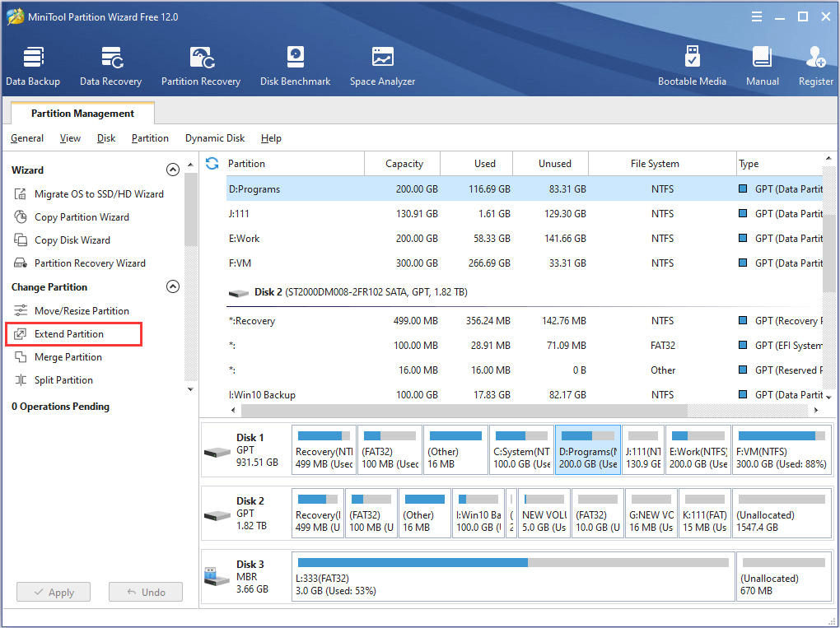Sort by File System column header
840x628 pixels.
[x=663, y=163]
